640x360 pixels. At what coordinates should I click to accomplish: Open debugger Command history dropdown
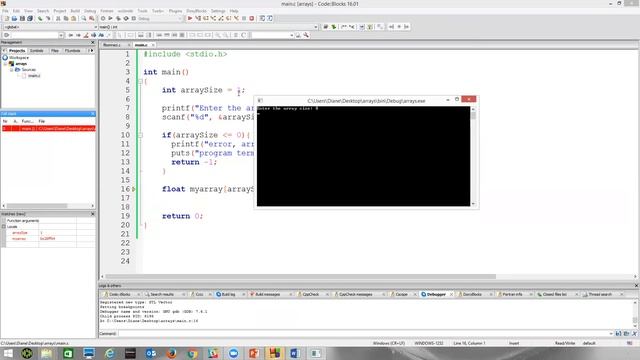(x=611, y=333)
